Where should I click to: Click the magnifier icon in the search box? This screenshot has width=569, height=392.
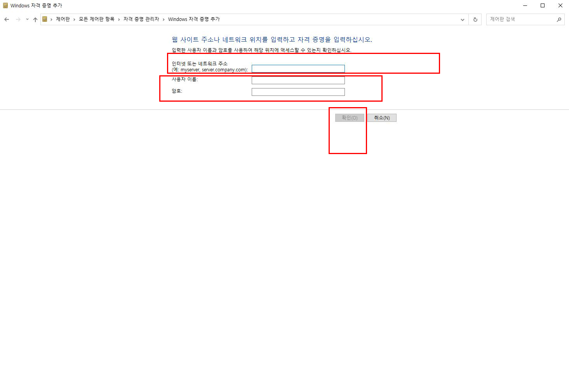(x=559, y=19)
